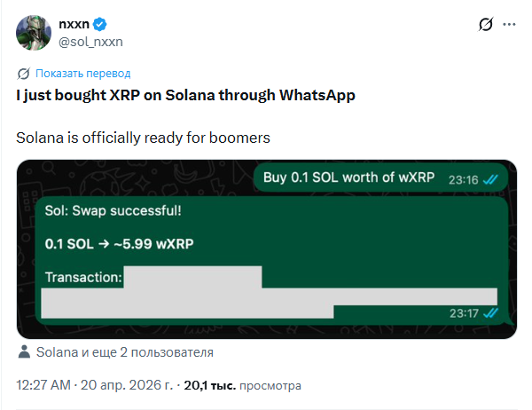The height and width of the screenshot is (410, 532).
Task: Click the 20,1 тыс. просмотра view count
Action: (242, 386)
